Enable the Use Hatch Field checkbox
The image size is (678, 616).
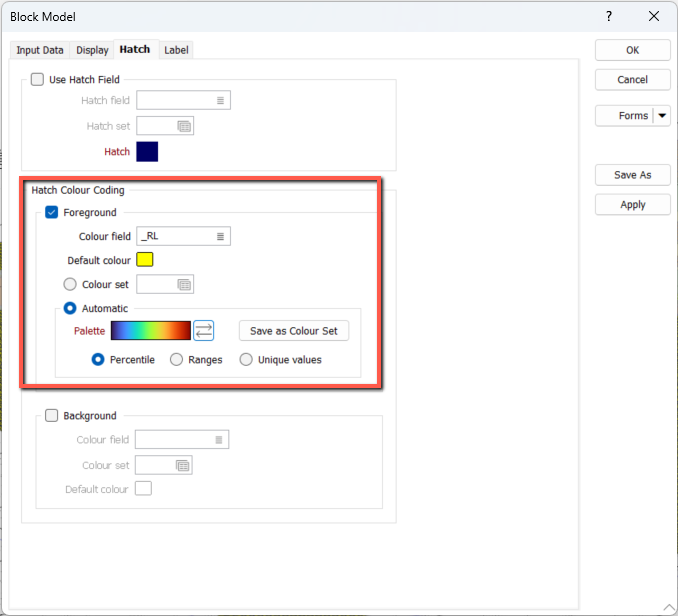[38, 80]
